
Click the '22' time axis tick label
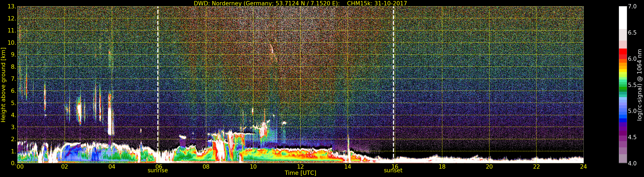point(536,166)
